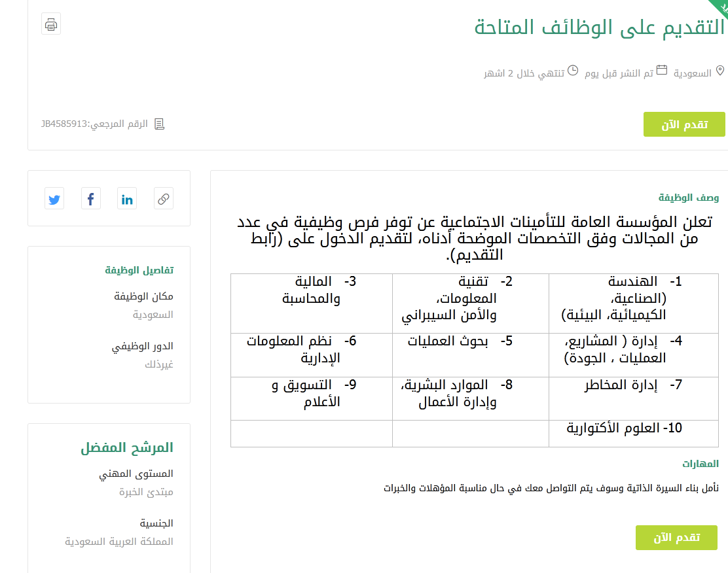Click table cell العلوم الأكتوارية
Viewport: 728px width, 573px height.
pyautogui.click(x=633, y=434)
